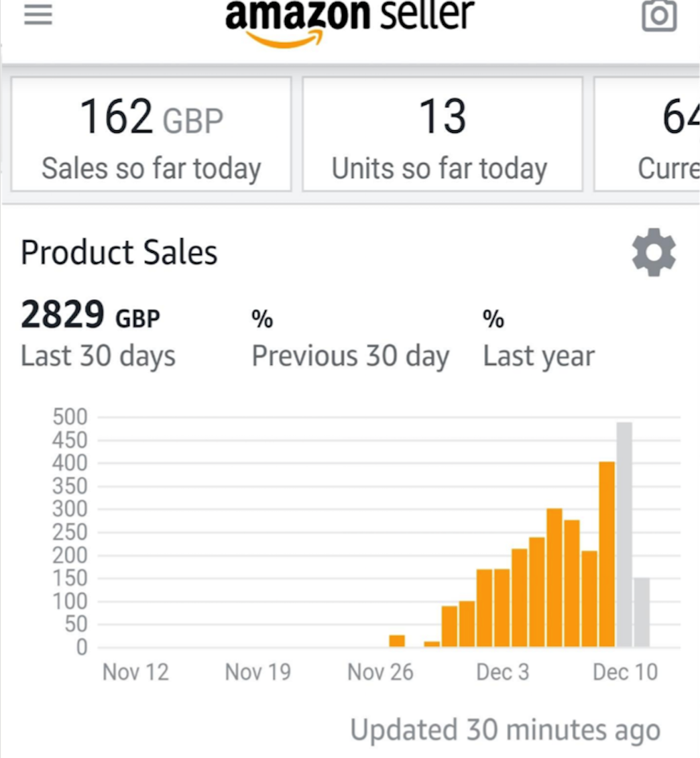Tap the camera icon in header

[659, 15]
